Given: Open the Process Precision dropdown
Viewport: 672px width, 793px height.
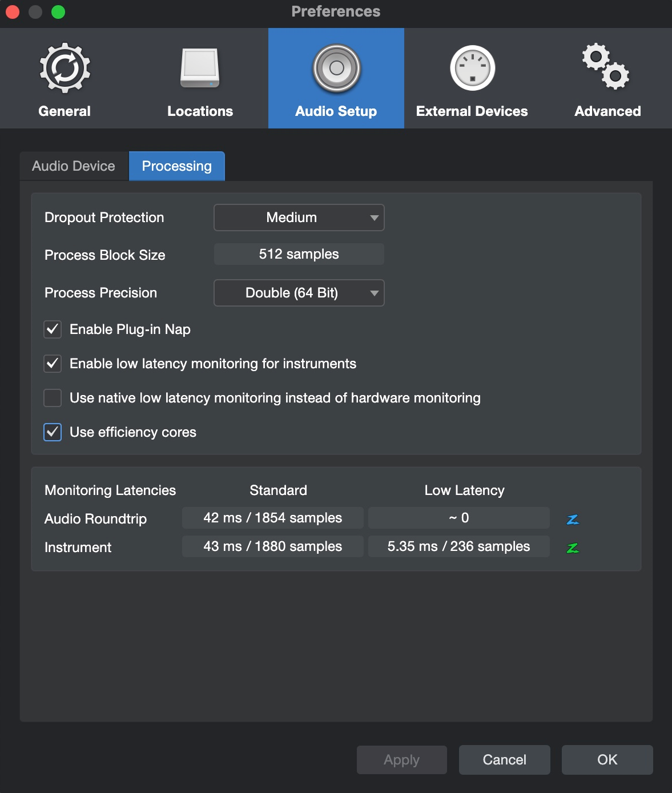Looking at the screenshot, I should [x=299, y=293].
